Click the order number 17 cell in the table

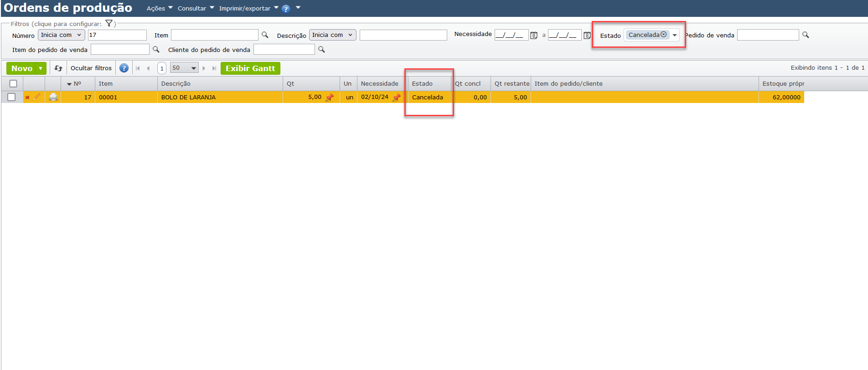77,97
